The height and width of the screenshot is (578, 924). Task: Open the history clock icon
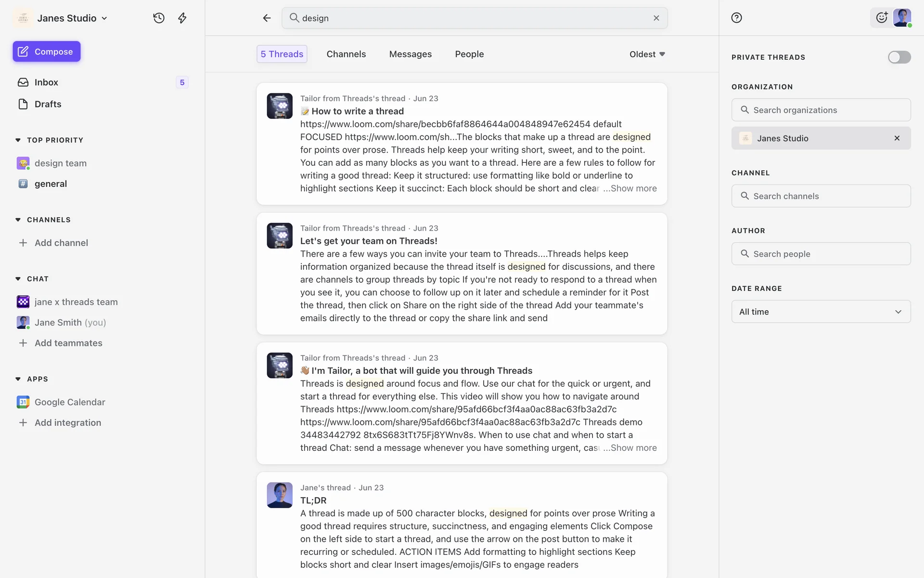tap(159, 18)
